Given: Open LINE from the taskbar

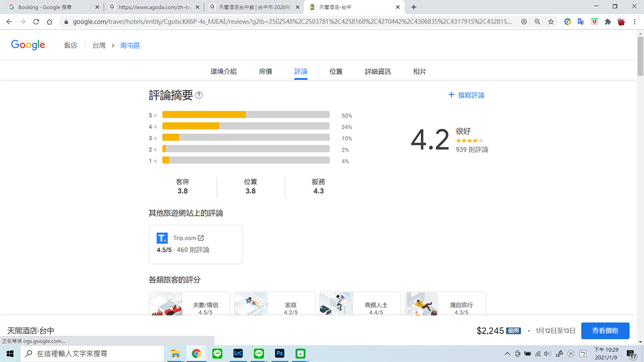Looking at the screenshot, I should 217,353.
